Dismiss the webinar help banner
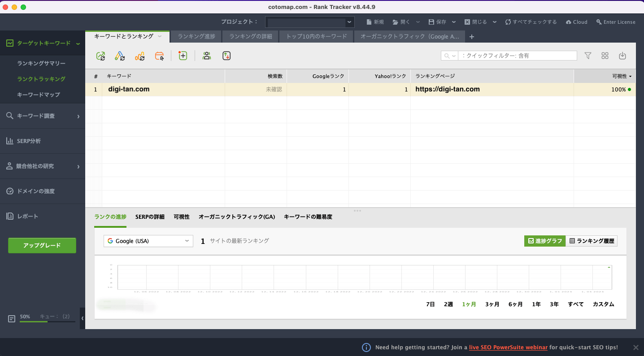Image resolution: width=644 pixels, height=356 pixels. (x=635, y=347)
